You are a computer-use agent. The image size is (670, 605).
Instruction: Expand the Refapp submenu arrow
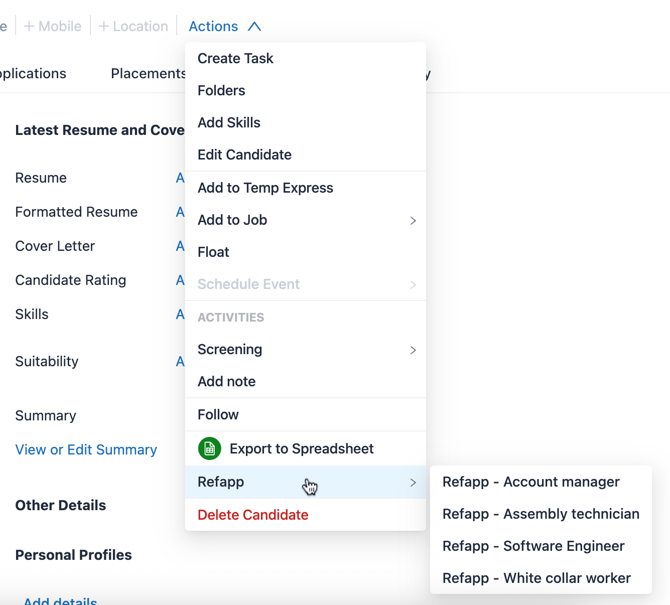[413, 482]
